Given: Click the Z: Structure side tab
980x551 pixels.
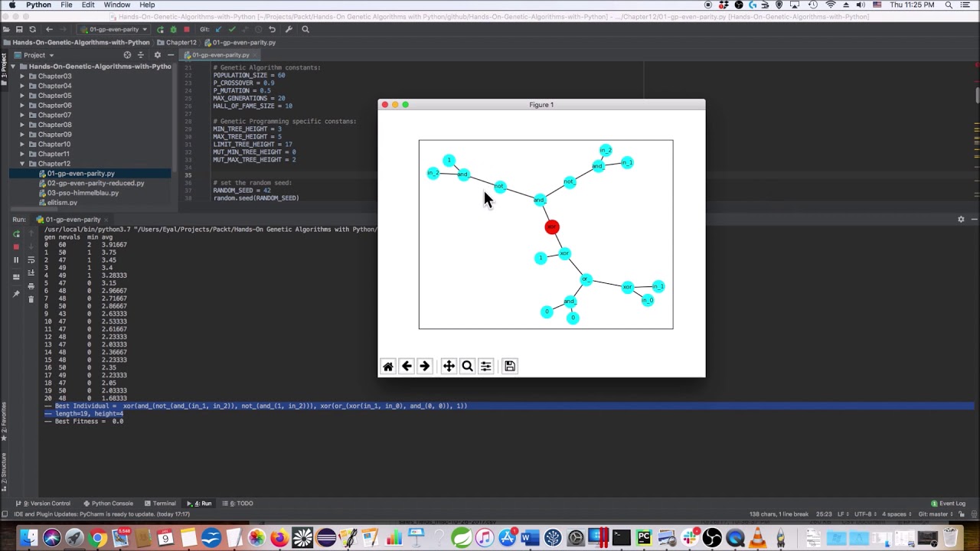Looking at the screenshot, I should click(x=3, y=471).
